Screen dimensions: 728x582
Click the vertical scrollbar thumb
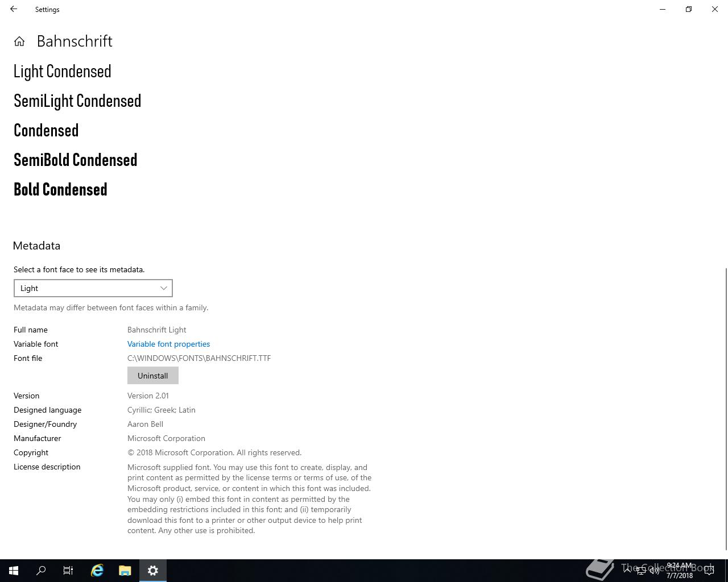(x=726, y=408)
